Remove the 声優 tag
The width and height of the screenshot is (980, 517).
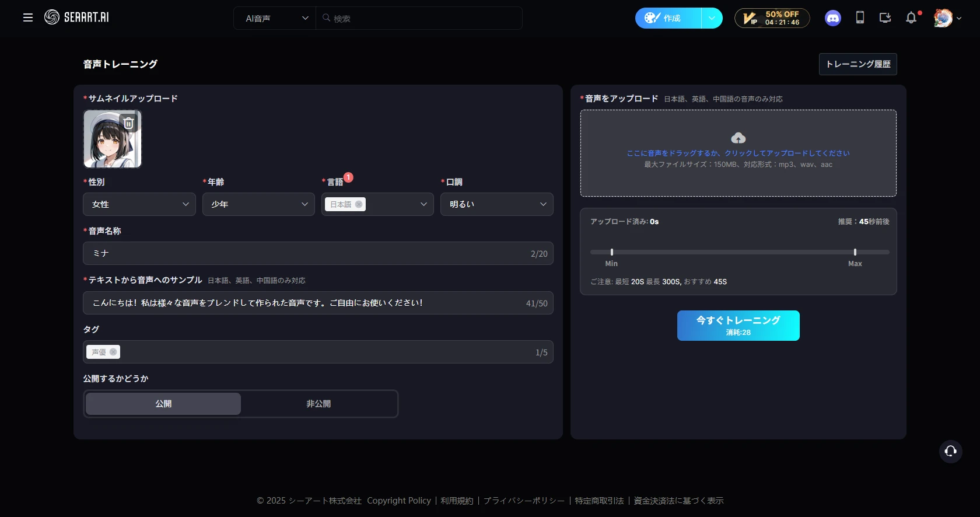tap(113, 352)
